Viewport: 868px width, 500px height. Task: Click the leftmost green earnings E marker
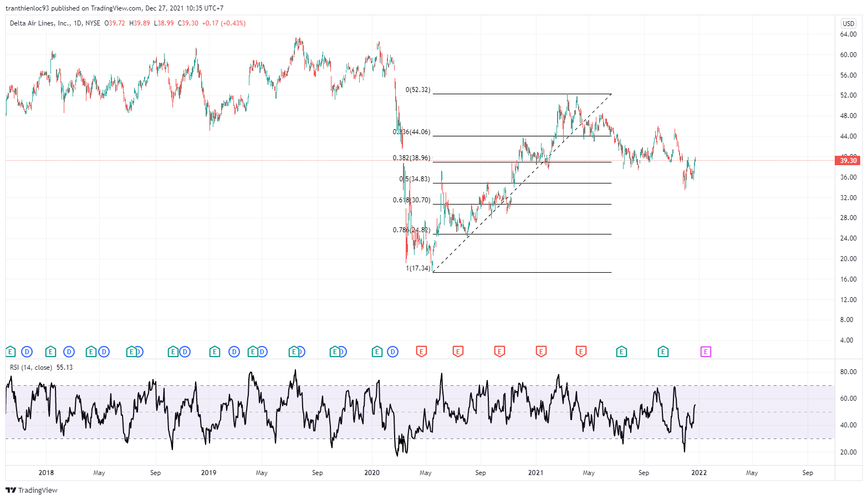[10, 351]
